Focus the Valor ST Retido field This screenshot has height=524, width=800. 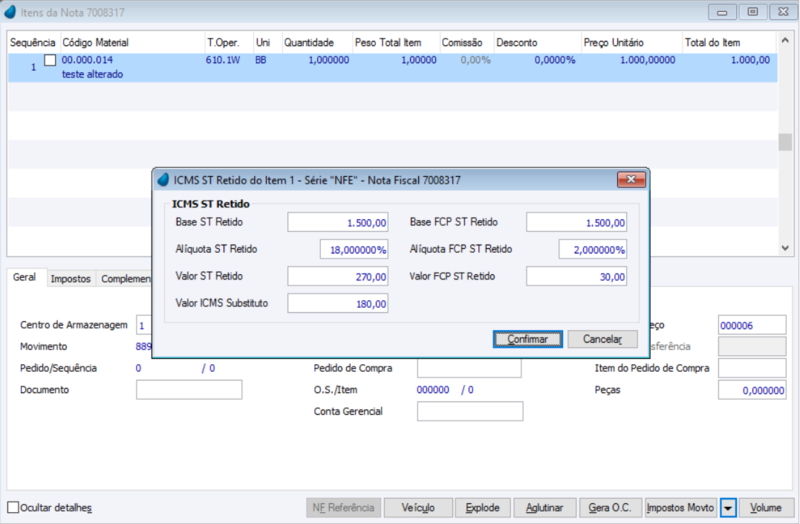click(338, 277)
